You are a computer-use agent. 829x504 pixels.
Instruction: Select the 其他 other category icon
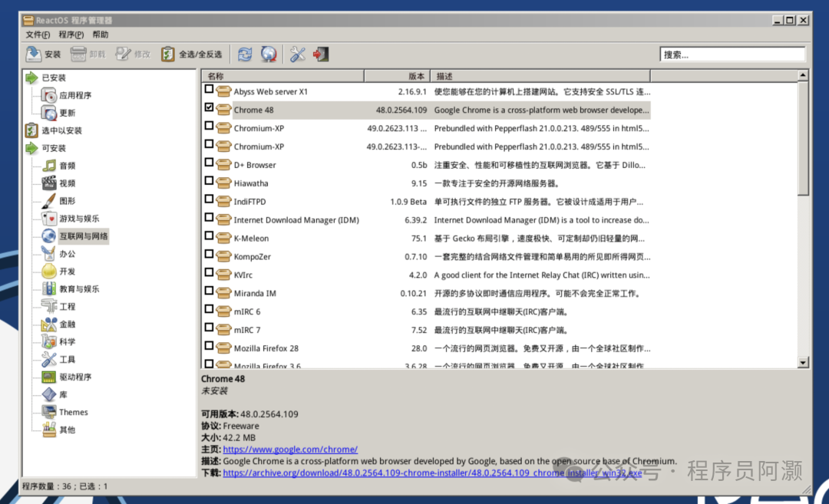[x=49, y=430]
